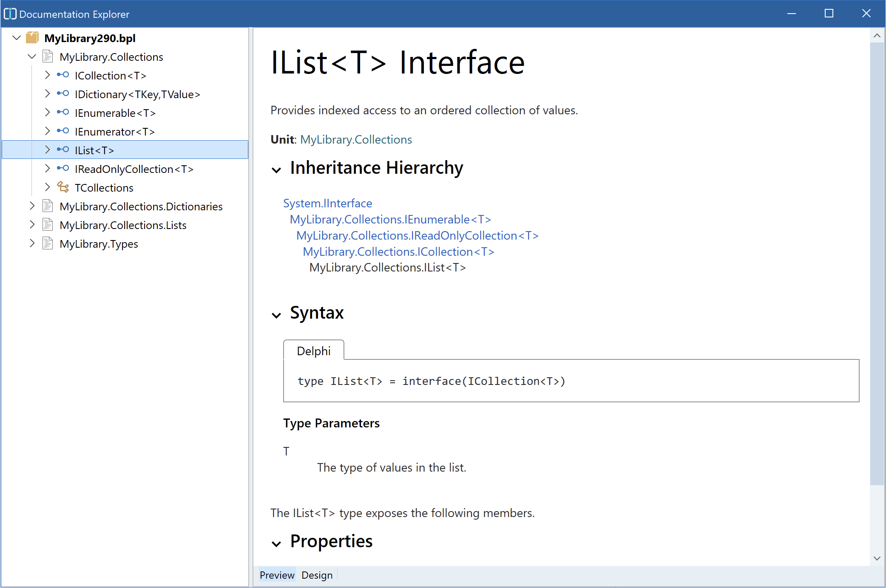886x588 pixels.
Task: Expand the IEnumerable<T> tree node
Action: [x=47, y=113]
